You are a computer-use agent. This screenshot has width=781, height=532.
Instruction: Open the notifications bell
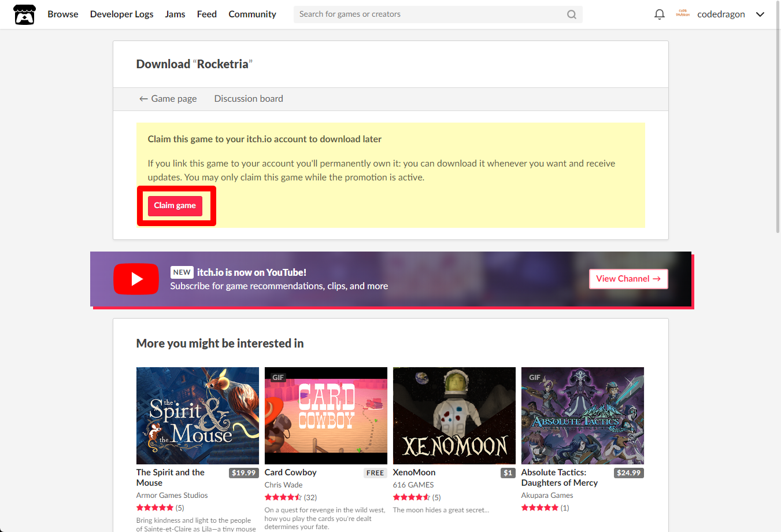(659, 14)
